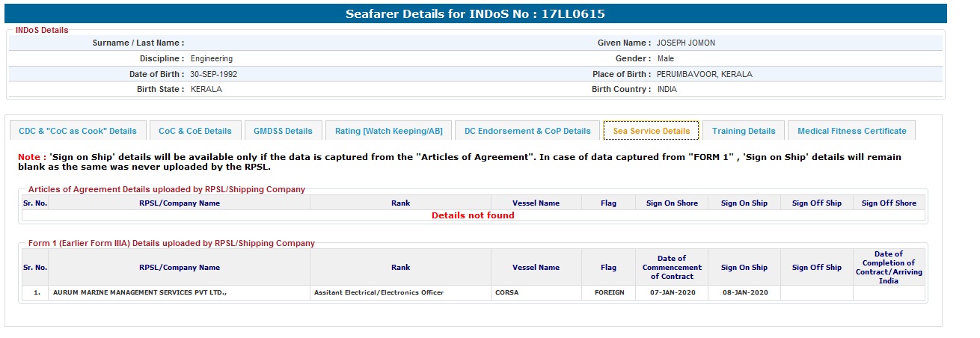Image resolution: width=980 pixels, height=338 pixels.
Task: Click the place of birth PERUMBAVOOR, KERALA
Action: click(705, 74)
